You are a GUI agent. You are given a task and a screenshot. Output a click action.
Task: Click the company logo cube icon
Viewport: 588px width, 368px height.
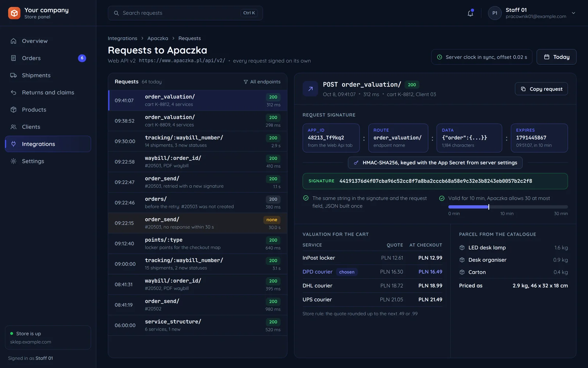[x=14, y=13]
